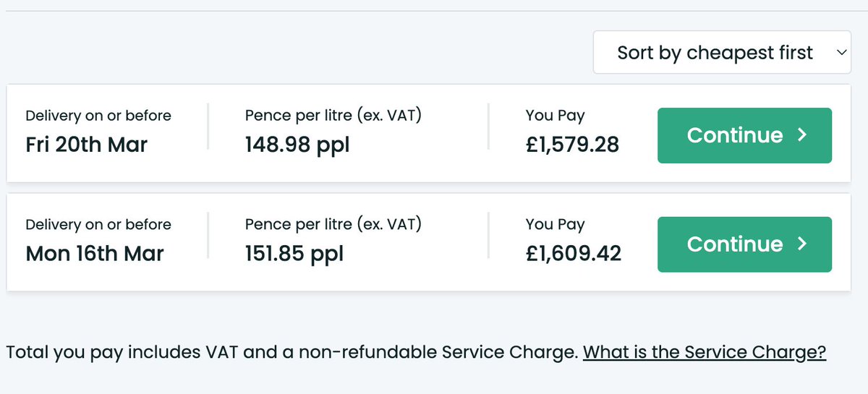Viewport: 868px width, 394px height.
Task: Click the You Pay label in second row
Action: click(555, 224)
